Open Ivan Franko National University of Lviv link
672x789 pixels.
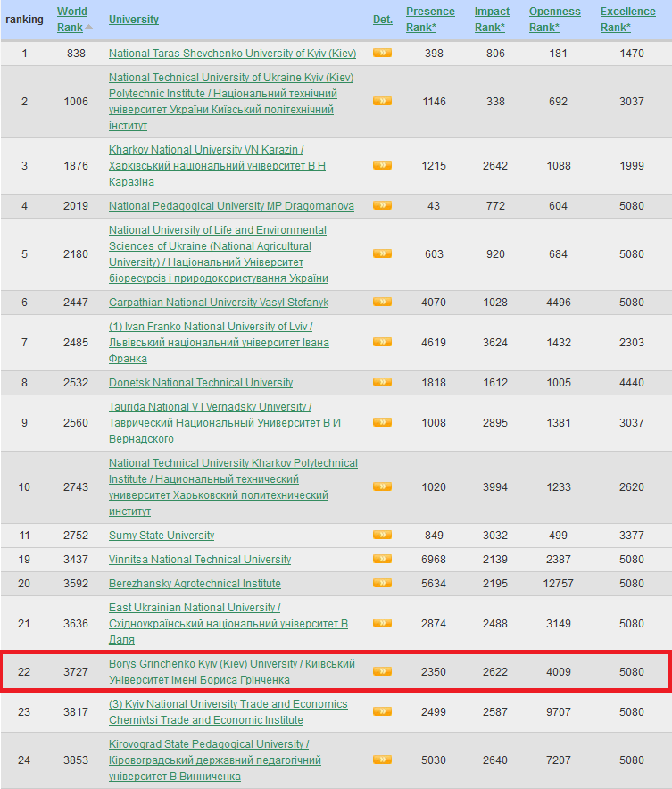[219, 343]
